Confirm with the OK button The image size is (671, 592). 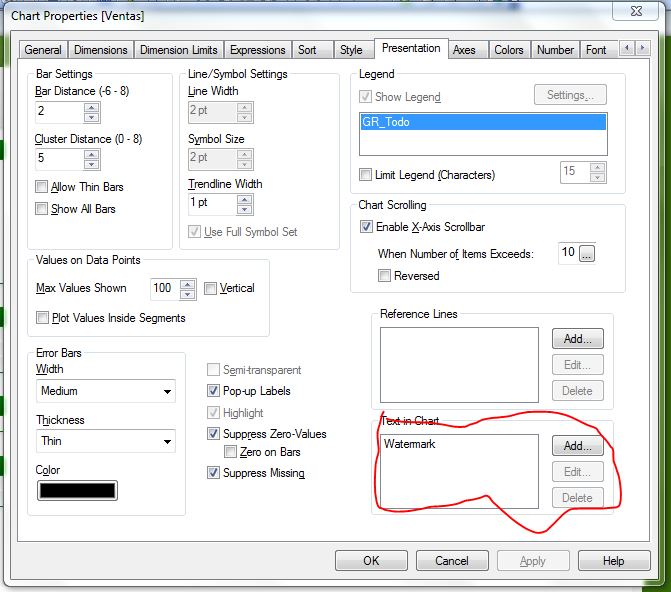tap(371, 561)
